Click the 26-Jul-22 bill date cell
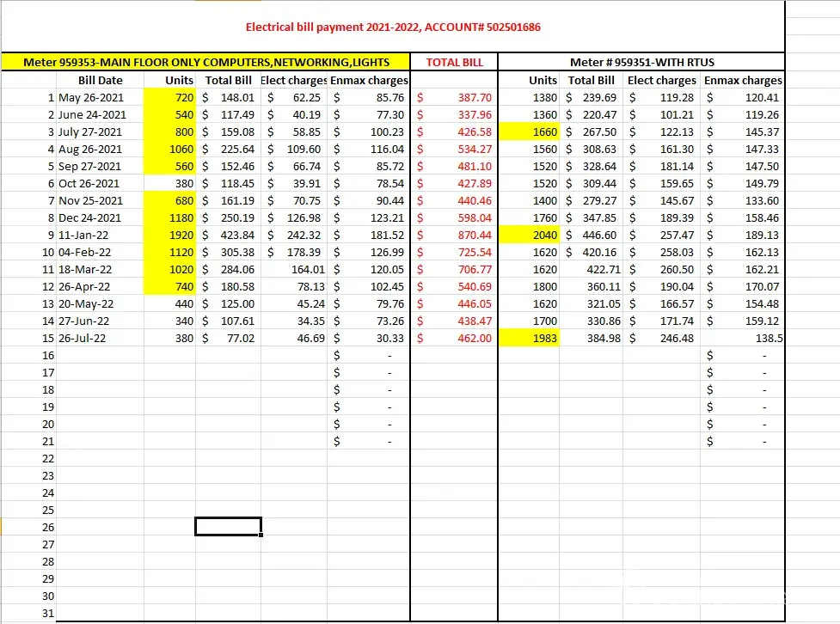This screenshot has width=840, height=624. 86,339
